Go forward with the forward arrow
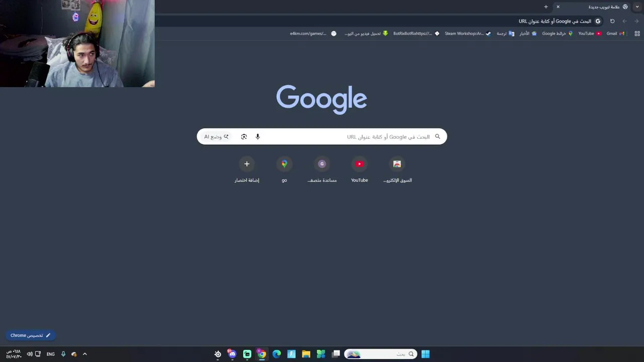Screen dimensions: 644x362 tap(636, 21)
